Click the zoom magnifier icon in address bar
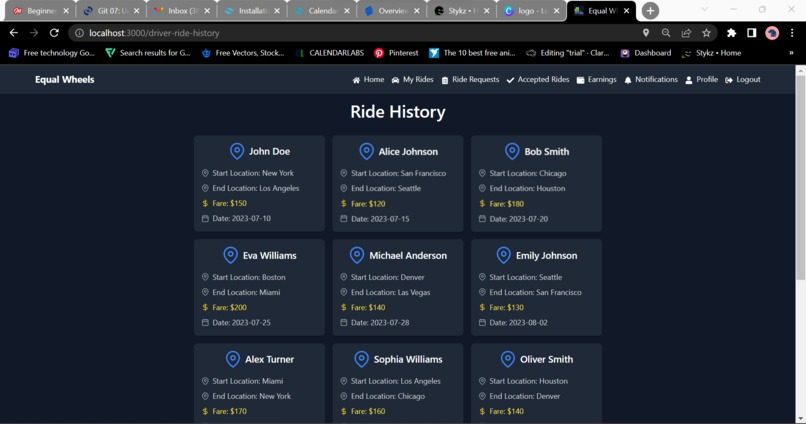 666,33
